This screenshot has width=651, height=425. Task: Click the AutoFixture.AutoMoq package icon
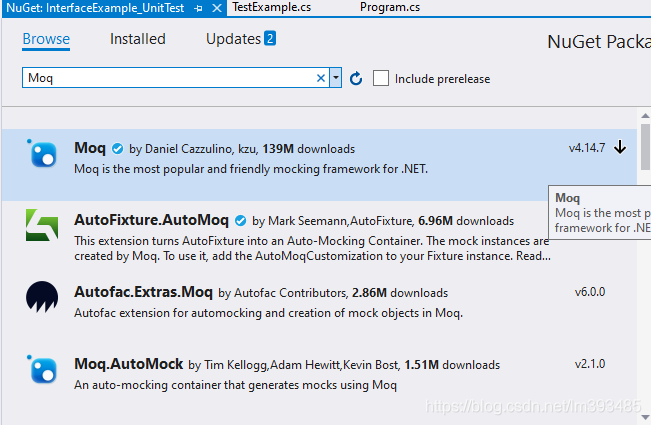click(x=42, y=225)
